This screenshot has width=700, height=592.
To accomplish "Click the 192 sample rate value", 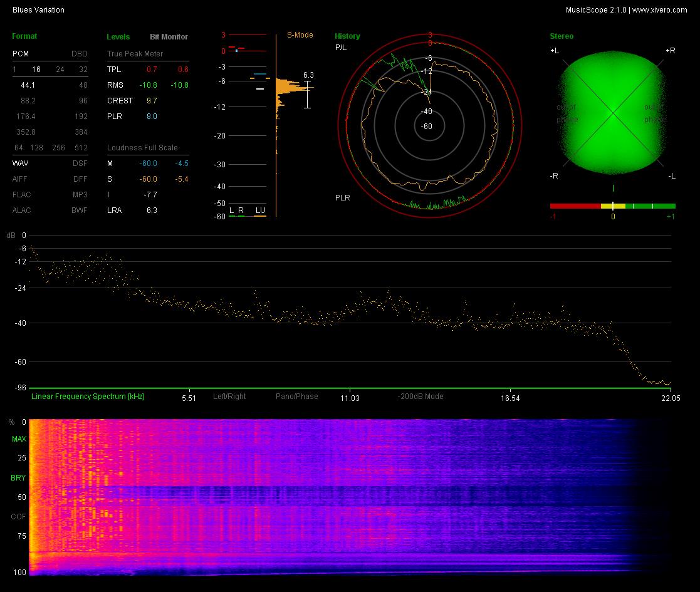I will 81,117.
